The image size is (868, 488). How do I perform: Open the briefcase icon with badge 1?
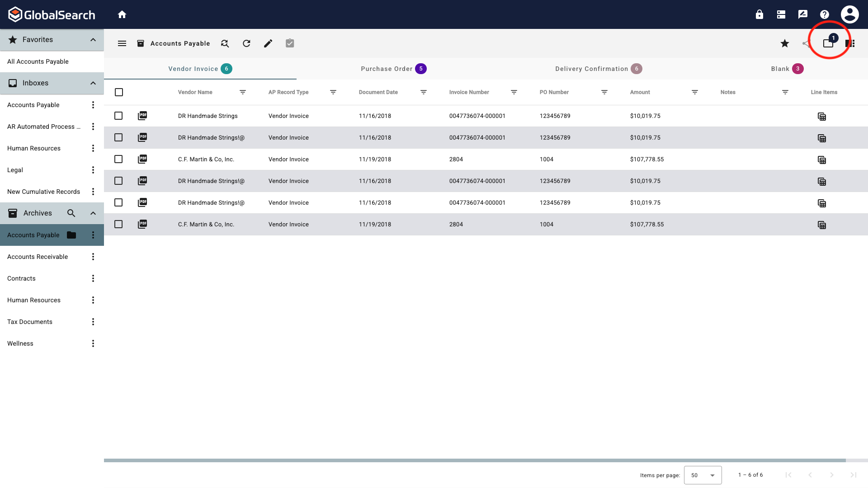[828, 43]
